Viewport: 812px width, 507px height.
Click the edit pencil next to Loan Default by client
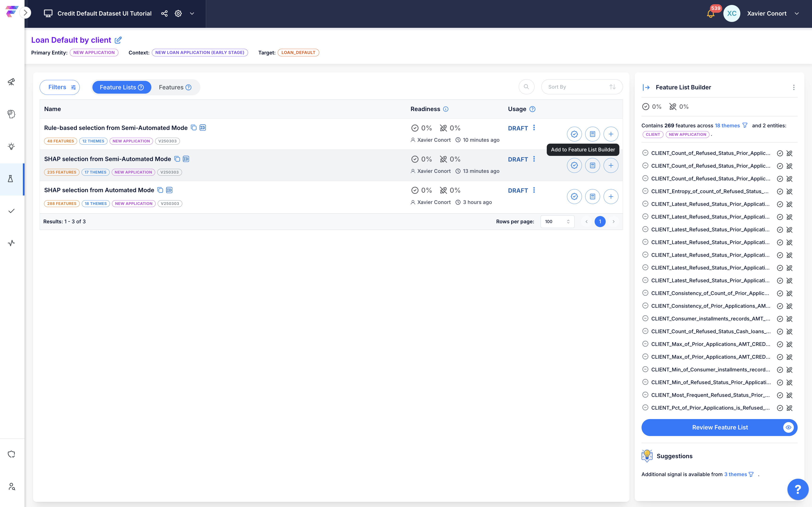pos(118,40)
